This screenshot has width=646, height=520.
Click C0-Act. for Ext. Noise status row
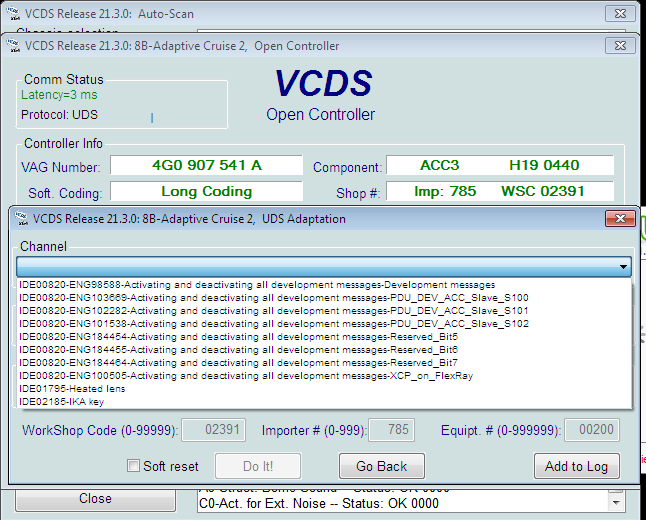[x=319, y=504]
